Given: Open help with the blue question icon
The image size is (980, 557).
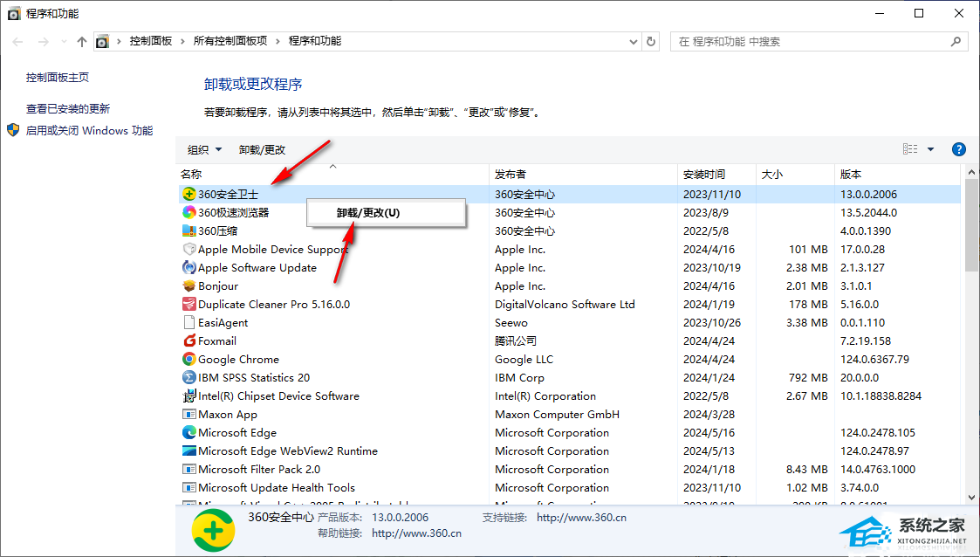Looking at the screenshot, I should 958,149.
